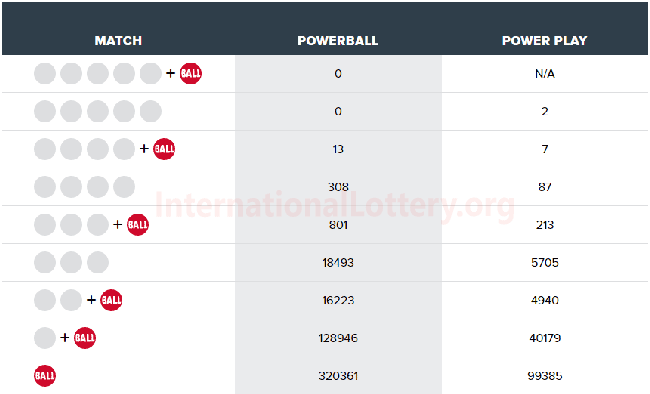Viewport: 650px width, 394px height.
Task: Click the POWERBALL column header
Action: tap(337, 40)
